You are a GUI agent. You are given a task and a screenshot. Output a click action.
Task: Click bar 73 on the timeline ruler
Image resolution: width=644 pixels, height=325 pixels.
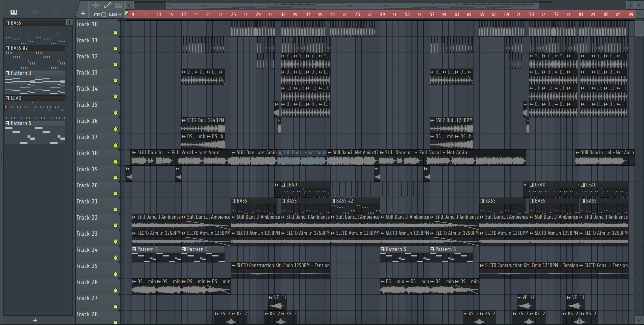pyautogui.click(x=531, y=15)
